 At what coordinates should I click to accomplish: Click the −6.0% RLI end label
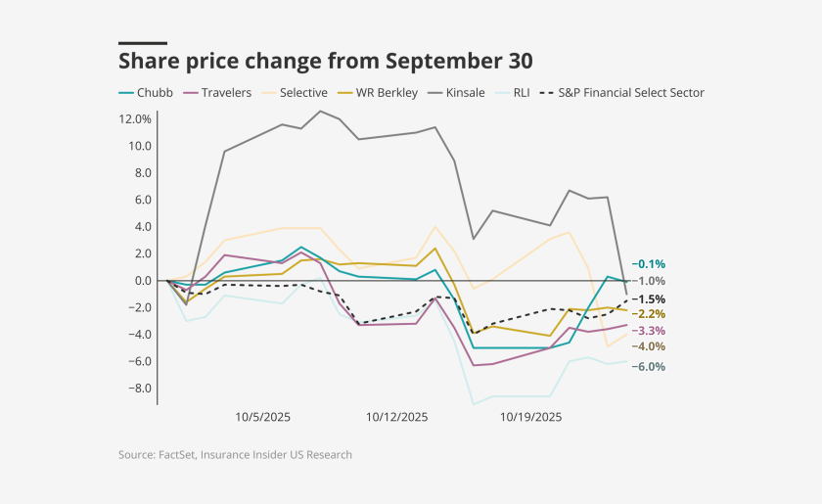click(649, 367)
